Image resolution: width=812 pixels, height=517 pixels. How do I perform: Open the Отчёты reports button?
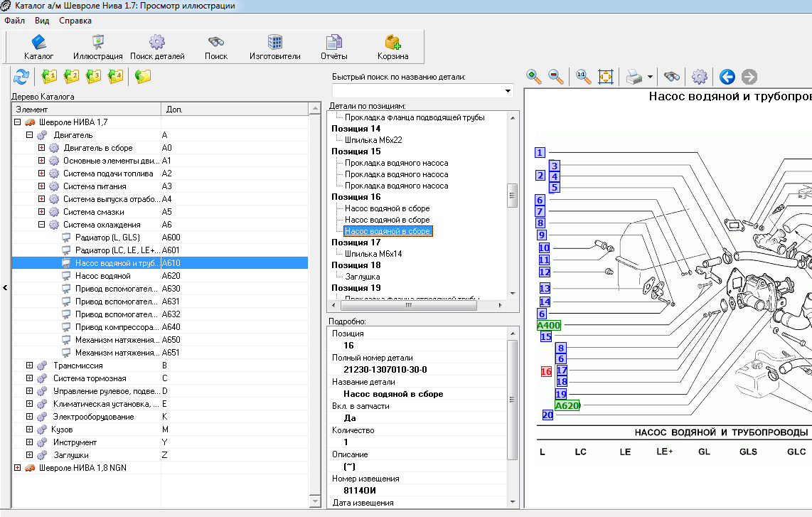334,47
